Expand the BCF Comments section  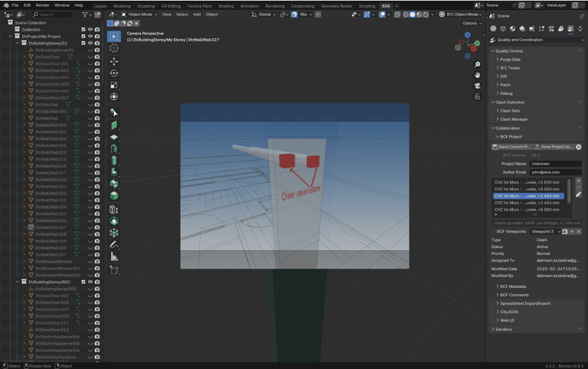point(514,295)
